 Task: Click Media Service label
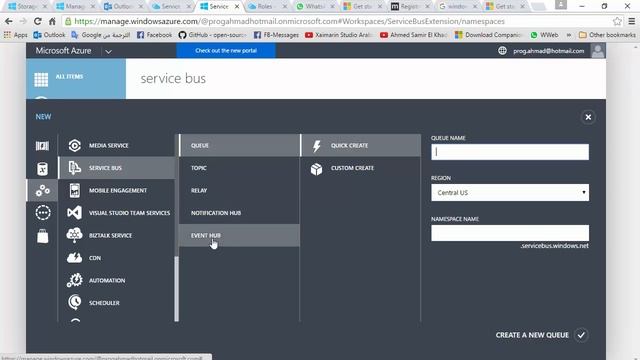point(109,145)
